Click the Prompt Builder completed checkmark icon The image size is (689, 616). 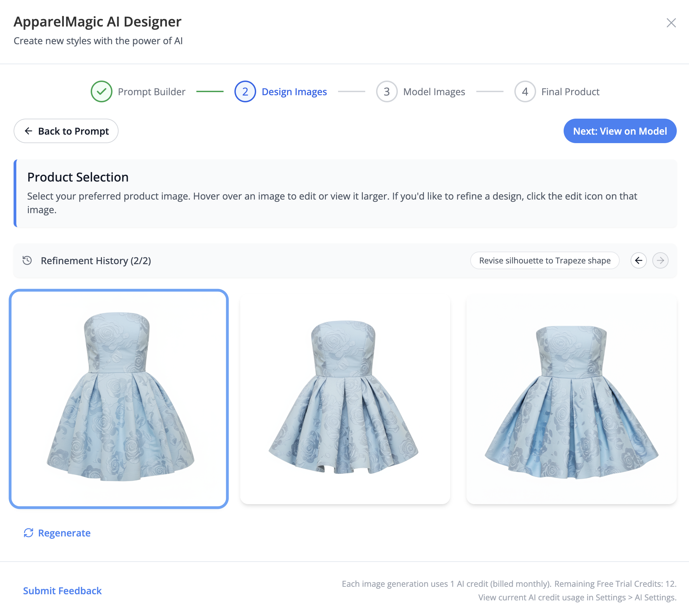click(101, 91)
